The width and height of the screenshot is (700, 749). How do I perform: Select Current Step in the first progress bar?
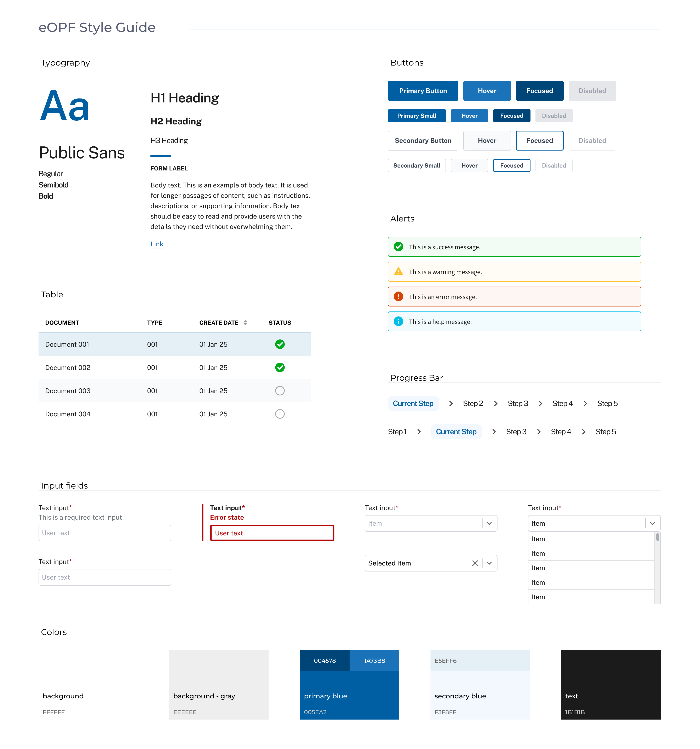(413, 403)
